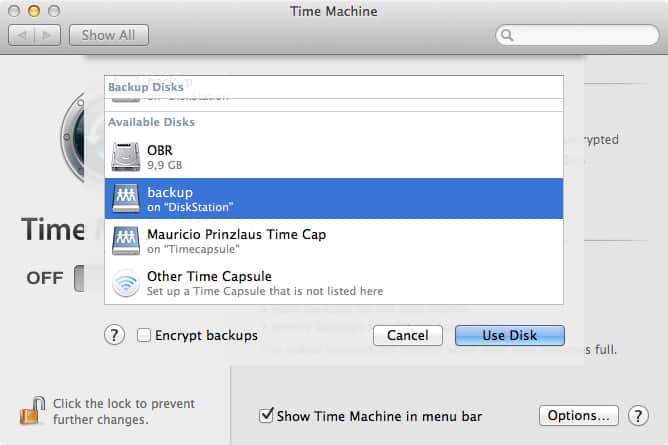Open help with the sheet's question mark
668x445 pixels.
[x=115, y=335]
